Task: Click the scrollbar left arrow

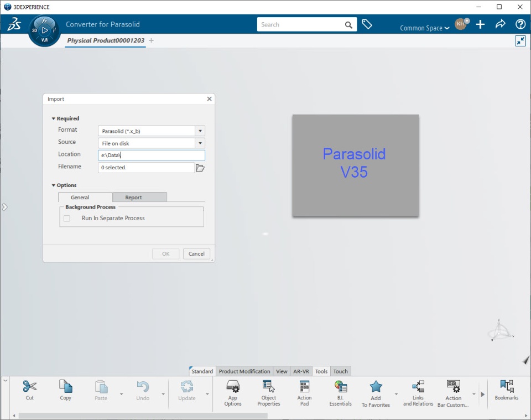Action: (x=14, y=416)
